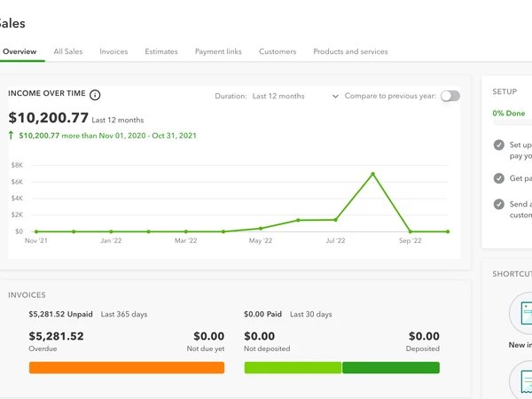The height and width of the screenshot is (399, 532).
Task: Open the Customers tab
Action: tap(278, 51)
